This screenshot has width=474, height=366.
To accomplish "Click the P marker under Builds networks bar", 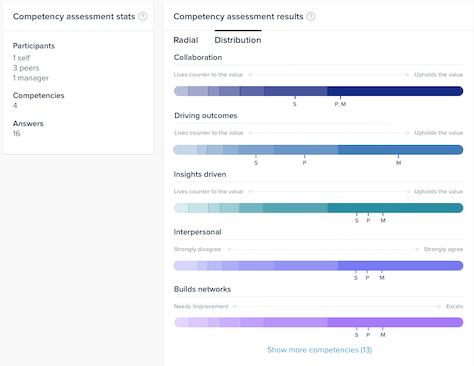I will click(368, 335).
